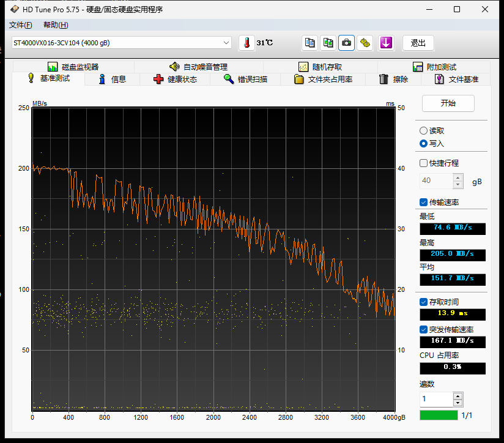The image size is (504, 443).
Task: Click the trash can icon of 擦除 tab
Action: (384, 79)
